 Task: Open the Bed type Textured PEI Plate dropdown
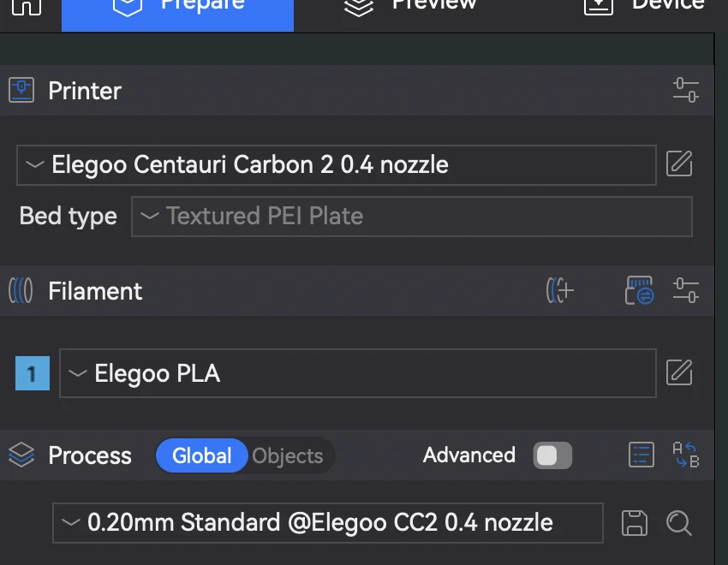tap(412, 217)
